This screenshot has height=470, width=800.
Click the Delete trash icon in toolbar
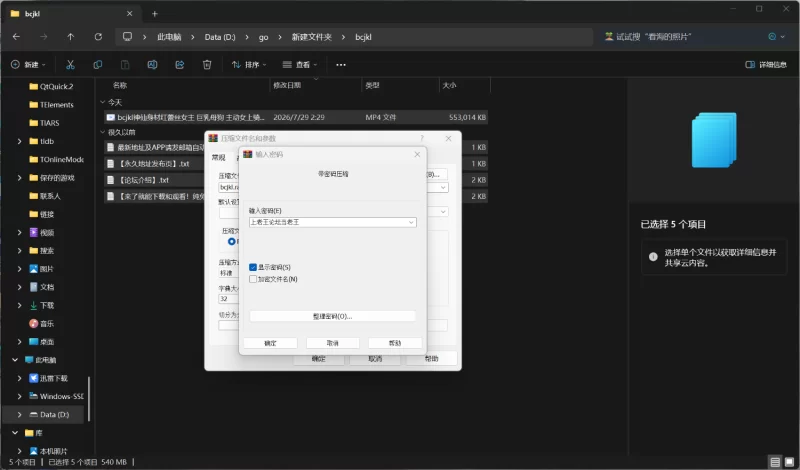(x=207, y=65)
